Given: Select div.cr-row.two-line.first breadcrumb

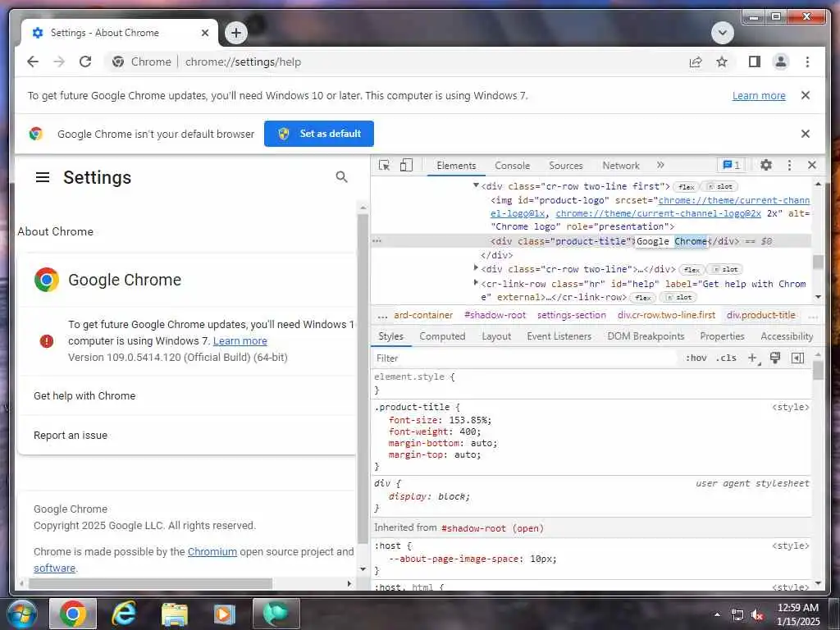Looking at the screenshot, I should tap(666, 315).
